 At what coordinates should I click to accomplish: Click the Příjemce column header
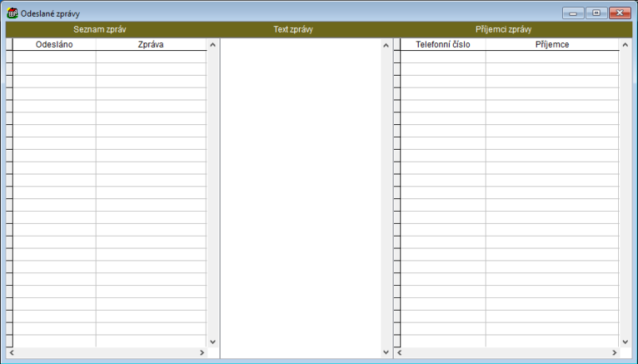point(551,45)
